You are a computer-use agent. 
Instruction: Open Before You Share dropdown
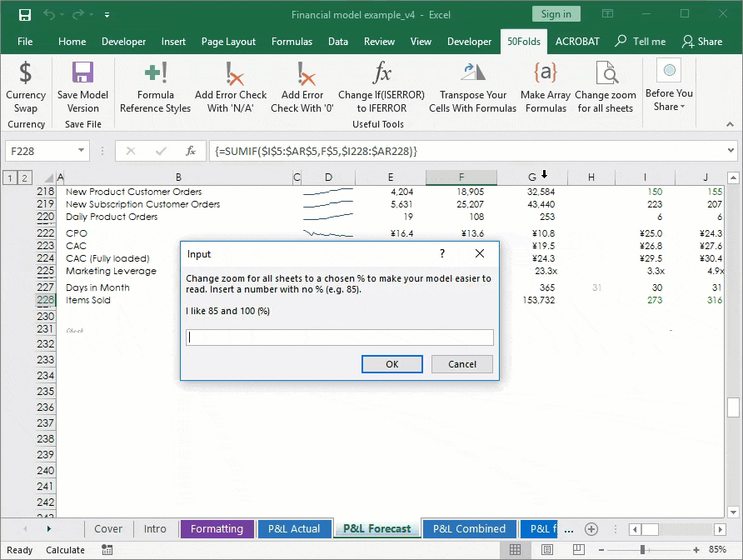[x=669, y=87]
